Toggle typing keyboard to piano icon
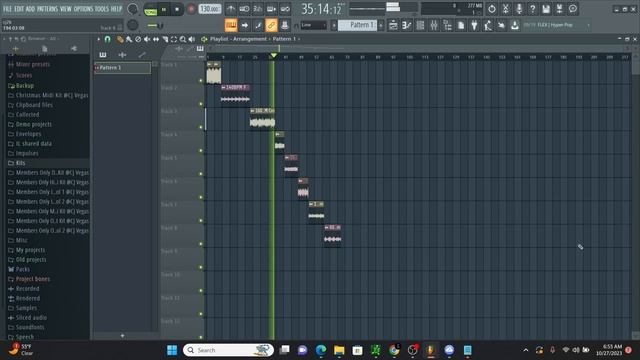 point(231,25)
